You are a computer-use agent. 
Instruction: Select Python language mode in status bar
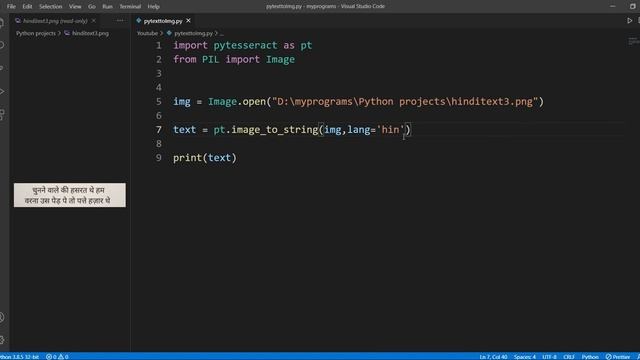(x=590, y=357)
